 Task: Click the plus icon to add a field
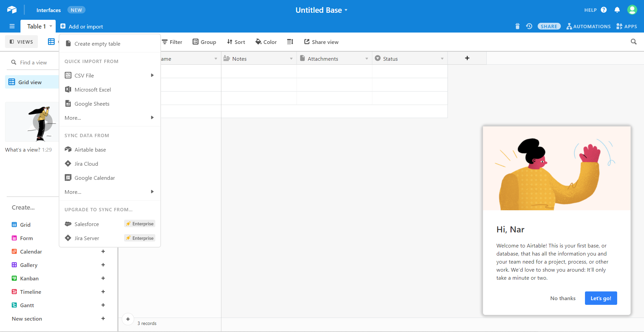coord(467,58)
